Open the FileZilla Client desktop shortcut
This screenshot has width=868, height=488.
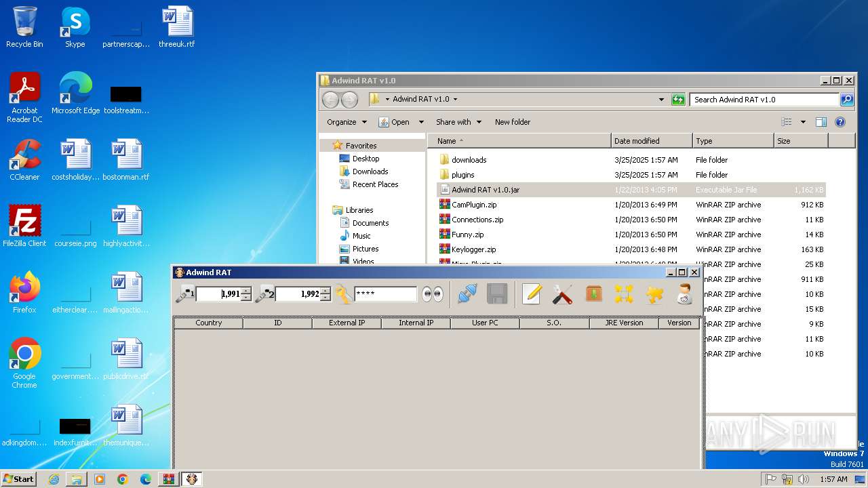(24, 226)
